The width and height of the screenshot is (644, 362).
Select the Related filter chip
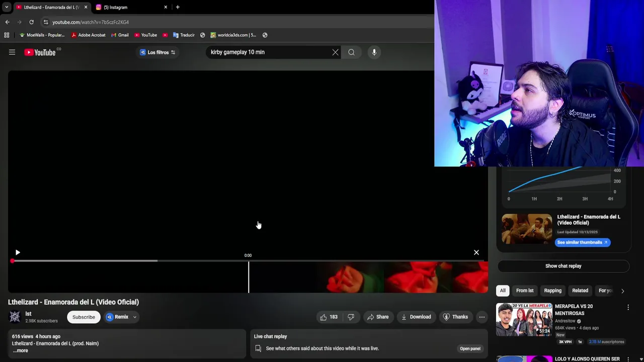tap(580, 291)
